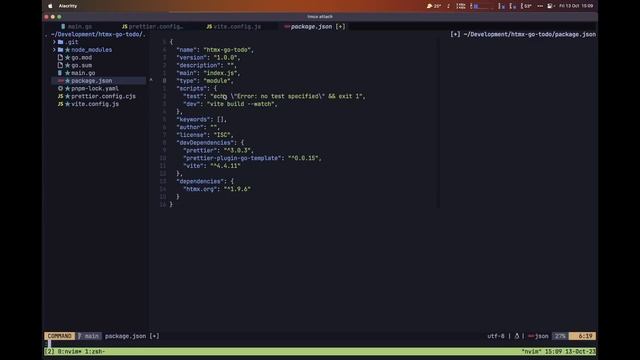Click the date and time in menu bar

pyautogui.click(x=576, y=6)
